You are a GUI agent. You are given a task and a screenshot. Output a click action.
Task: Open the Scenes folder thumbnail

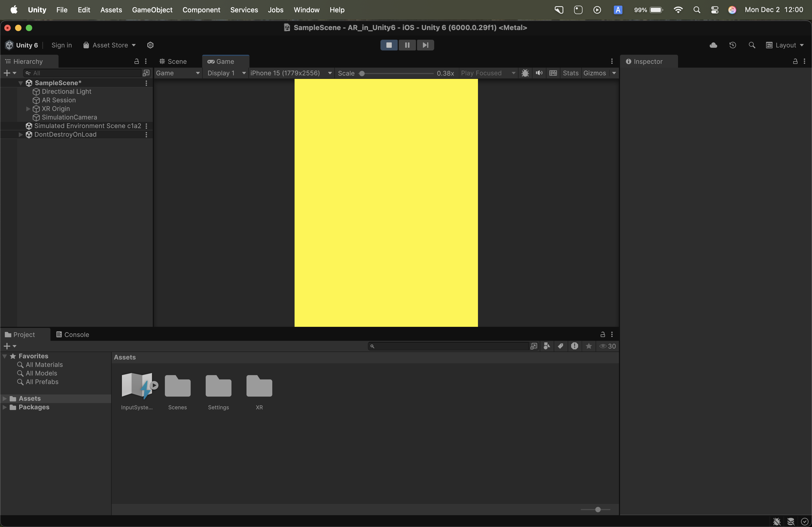(177, 386)
